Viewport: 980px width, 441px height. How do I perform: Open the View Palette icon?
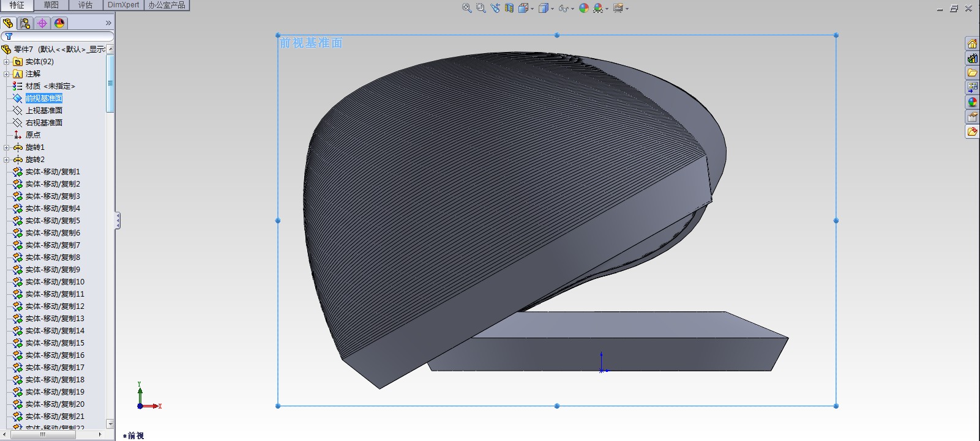click(x=972, y=87)
